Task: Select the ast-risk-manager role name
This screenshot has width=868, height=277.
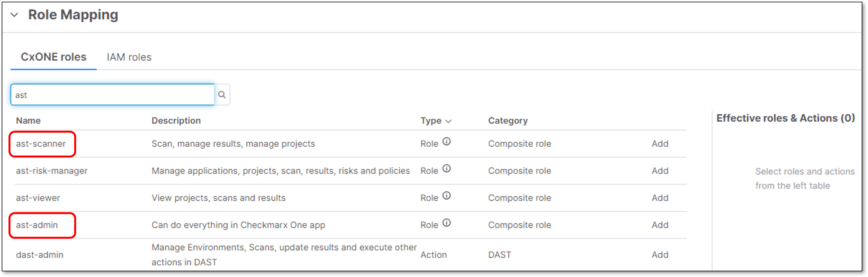Action: (52, 171)
